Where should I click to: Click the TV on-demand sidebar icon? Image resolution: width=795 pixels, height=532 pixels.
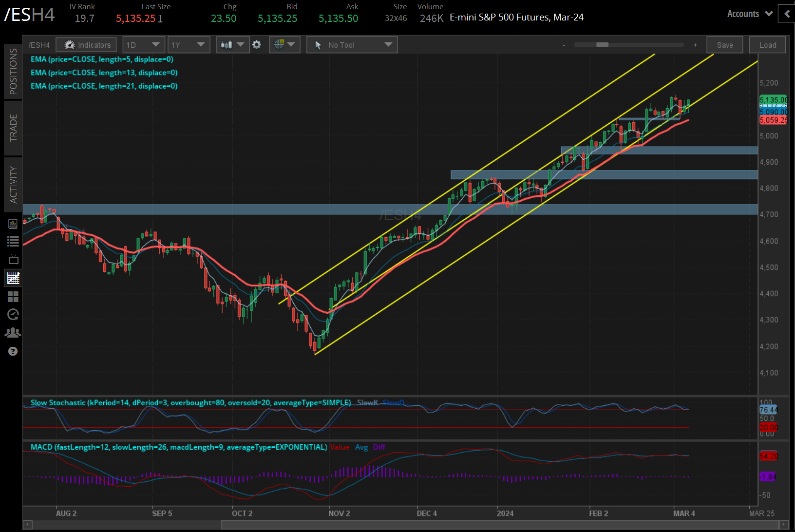[13, 259]
